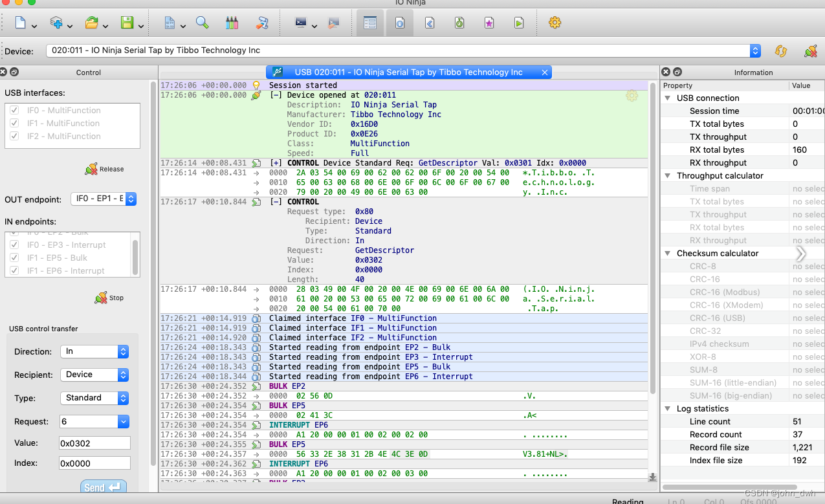This screenshot has height=504, width=825.
Task: Click the stopwatch log icon in toolbar
Action: [459, 23]
